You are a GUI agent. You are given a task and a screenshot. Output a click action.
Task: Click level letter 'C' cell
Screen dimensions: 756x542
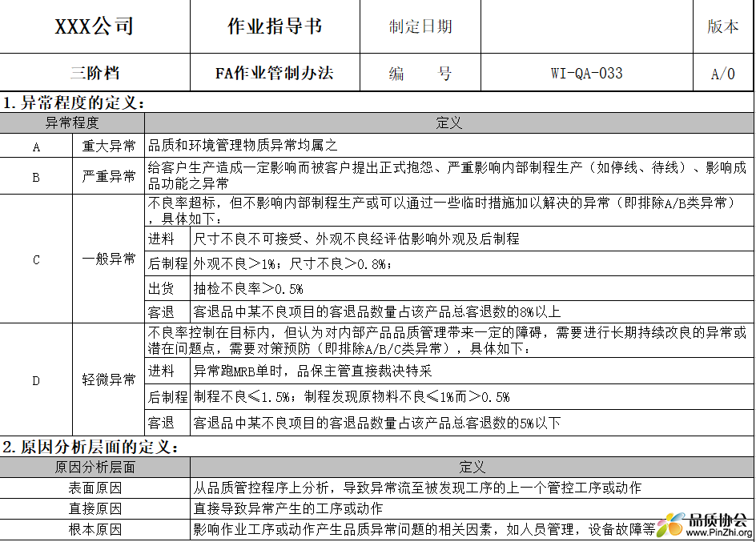36,259
